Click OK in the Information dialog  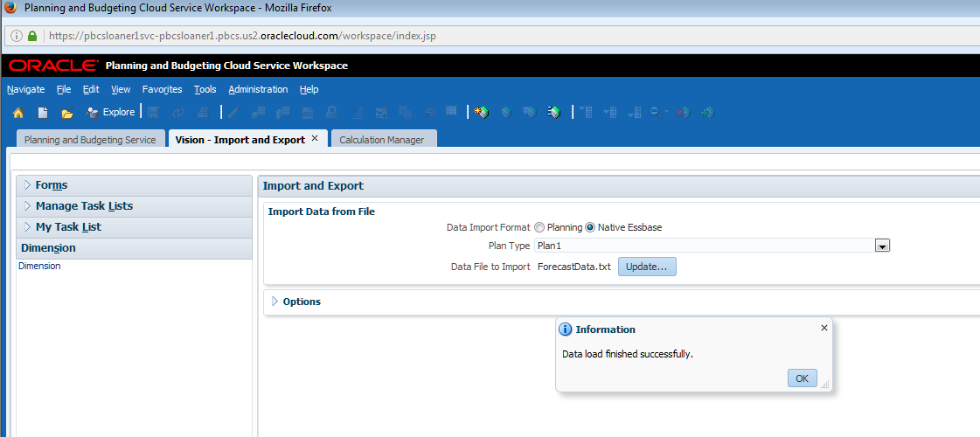pos(802,378)
